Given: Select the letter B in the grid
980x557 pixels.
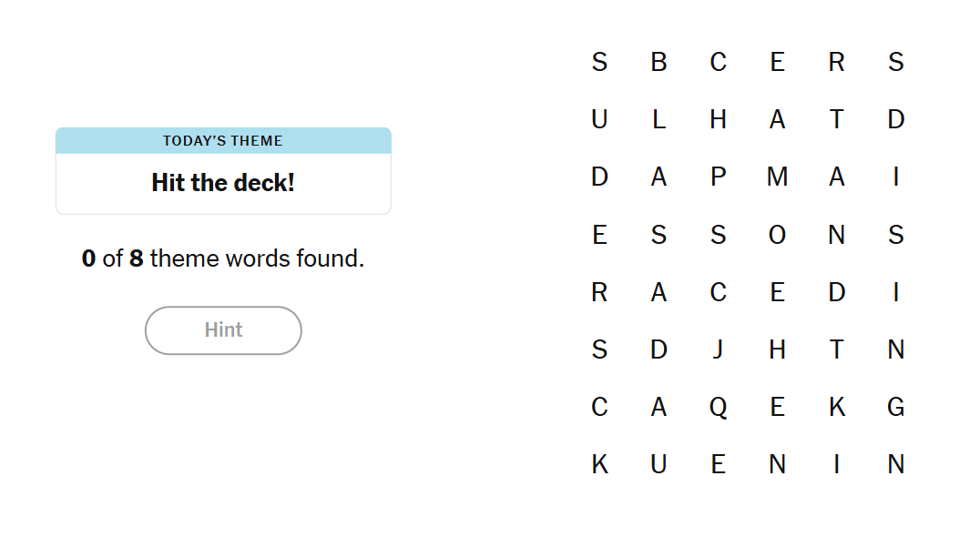Looking at the screenshot, I should [658, 62].
